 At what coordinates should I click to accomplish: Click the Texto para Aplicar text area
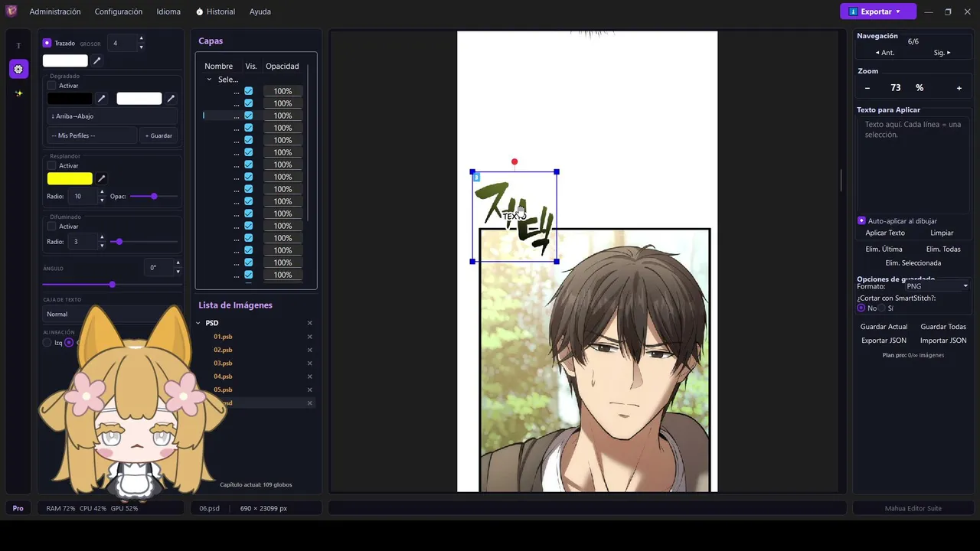click(x=913, y=165)
